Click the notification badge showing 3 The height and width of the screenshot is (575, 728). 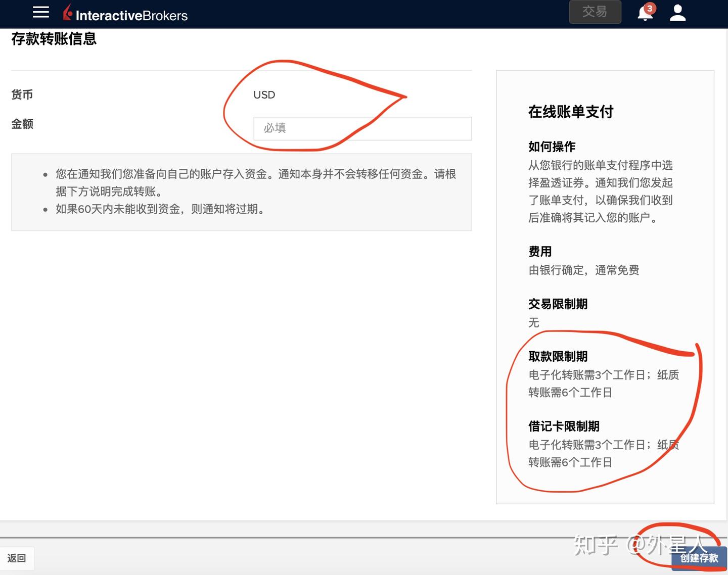[x=650, y=8]
